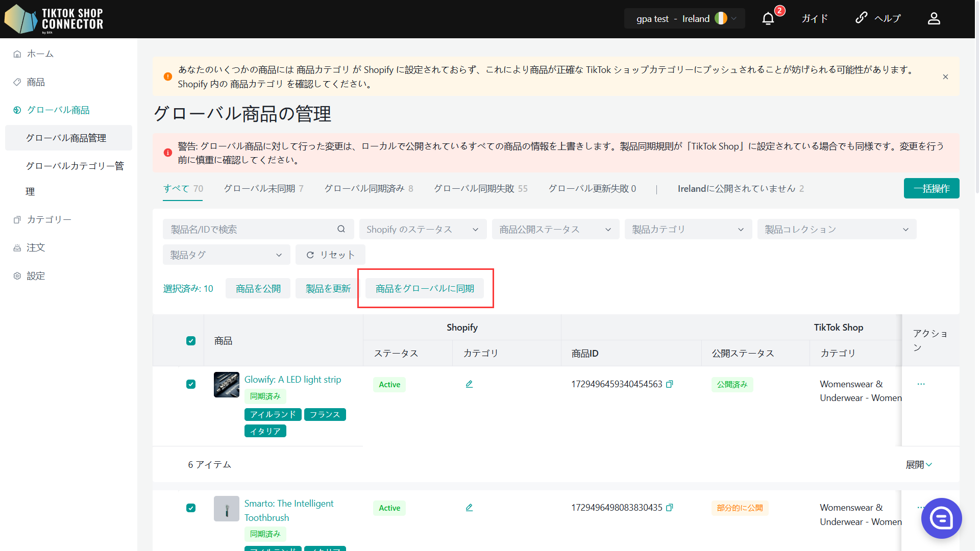Click the 商品をグローバルに同期 button
Screen dimensions: 980x551
click(425, 288)
